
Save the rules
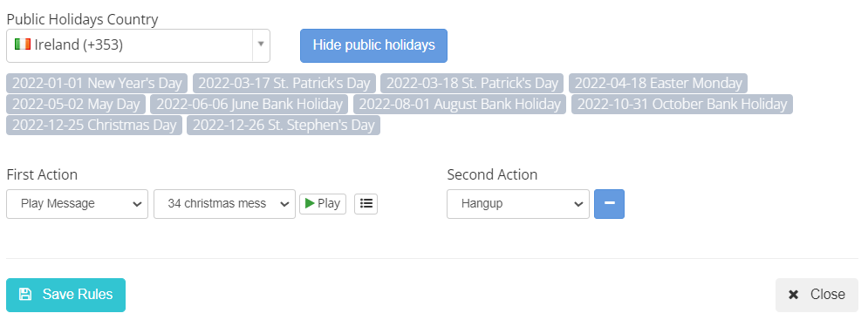(x=66, y=295)
